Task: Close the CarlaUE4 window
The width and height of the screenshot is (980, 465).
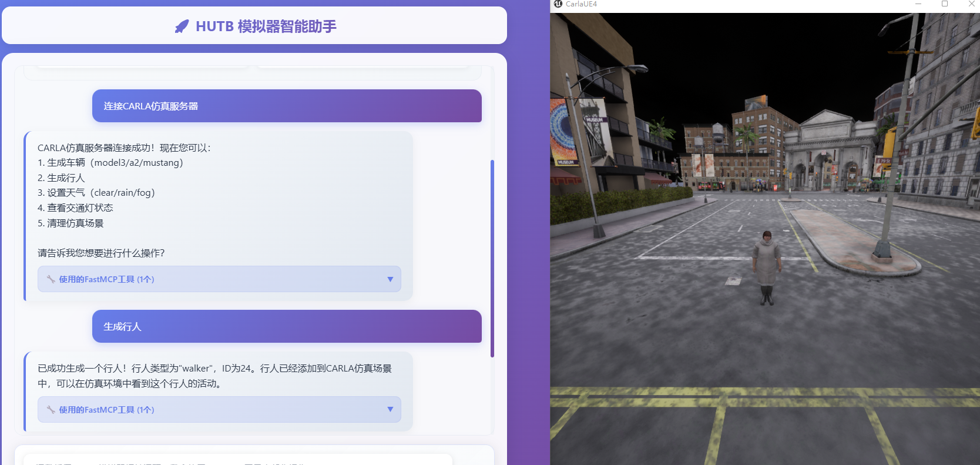Action: coord(971,4)
